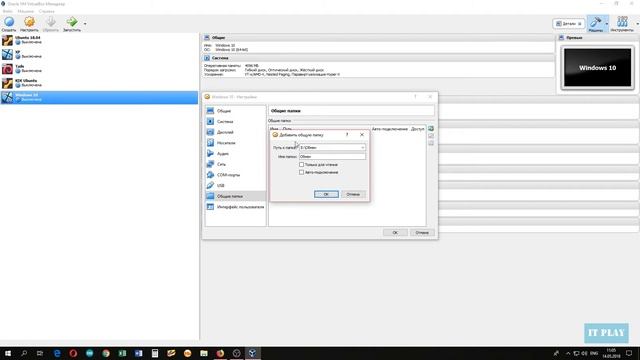Click help question mark in settings title bar
The image size is (640, 360).
415,97
